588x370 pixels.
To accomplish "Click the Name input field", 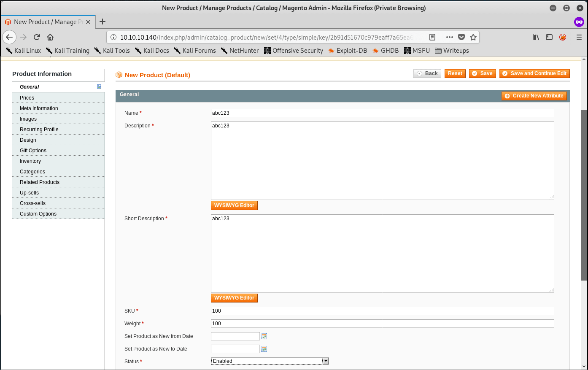I will pyautogui.click(x=382, y=113).
